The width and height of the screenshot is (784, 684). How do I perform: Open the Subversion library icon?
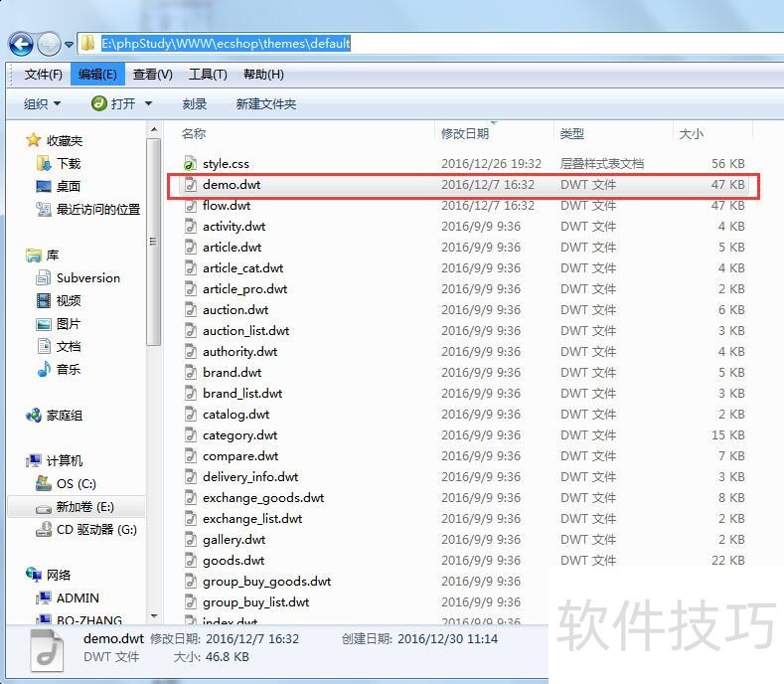[44, 278]
